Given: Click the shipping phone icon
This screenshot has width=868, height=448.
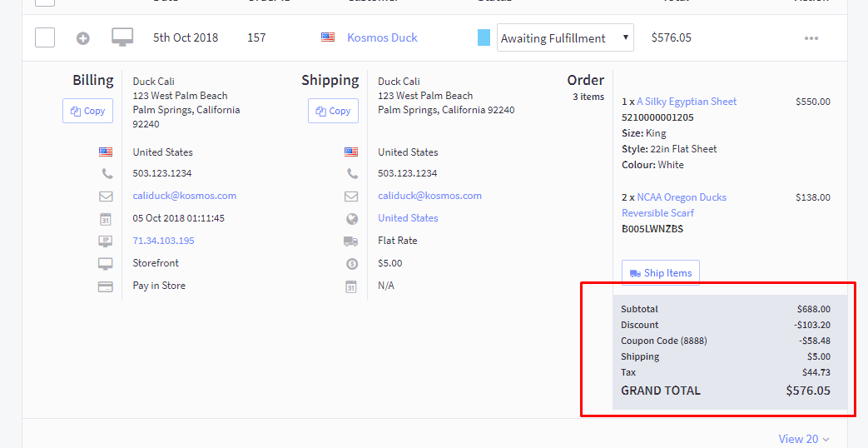Looking at the screenshot, I should point(353,173).
